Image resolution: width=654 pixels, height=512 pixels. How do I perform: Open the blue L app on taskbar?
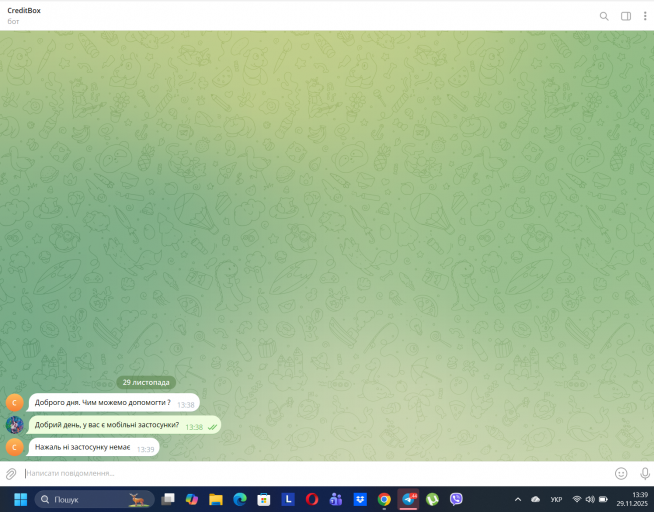(x=288, y=499)
